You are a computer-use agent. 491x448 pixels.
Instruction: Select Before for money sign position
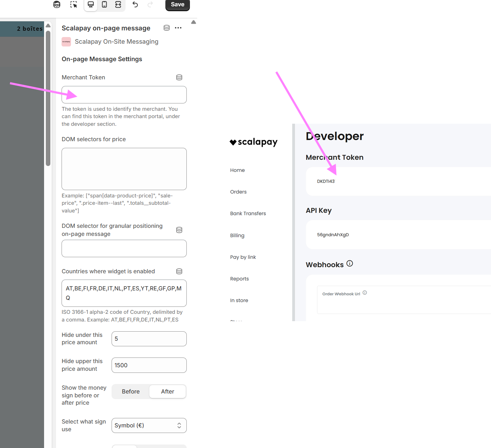click(x=131, y=392)
